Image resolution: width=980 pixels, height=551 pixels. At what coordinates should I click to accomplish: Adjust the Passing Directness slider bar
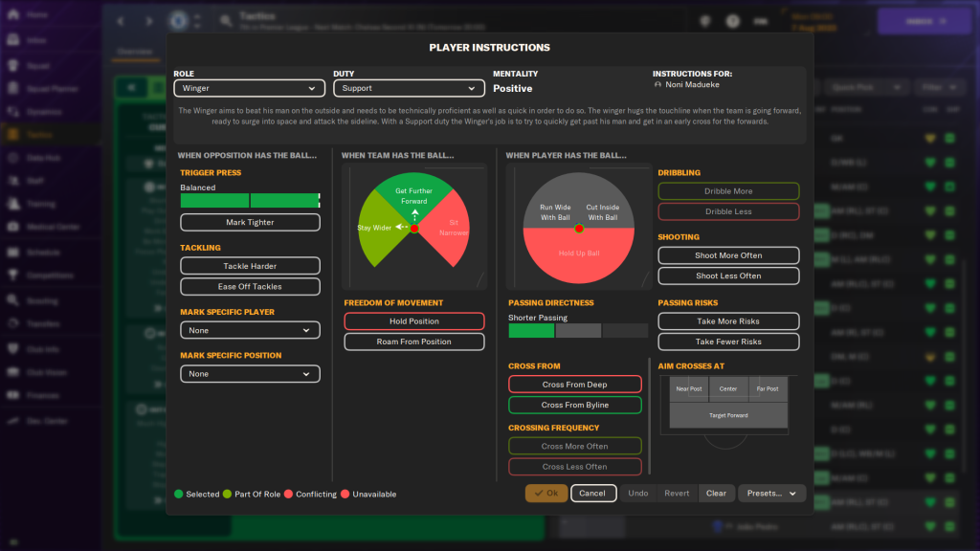tap(578, 331)
